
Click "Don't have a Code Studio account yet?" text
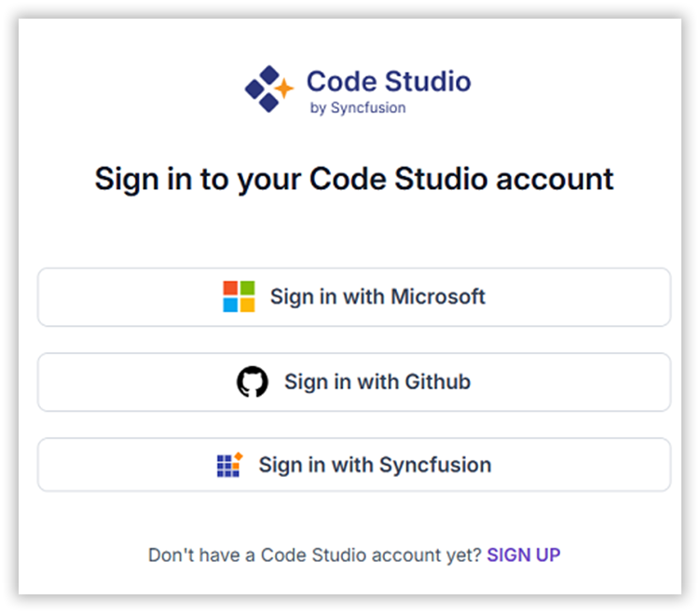(315, 555)
